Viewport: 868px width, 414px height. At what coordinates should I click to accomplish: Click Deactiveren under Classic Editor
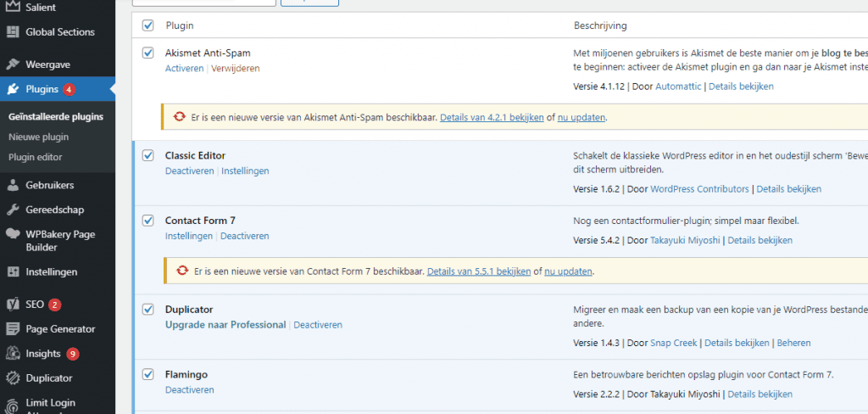point(189,171)
